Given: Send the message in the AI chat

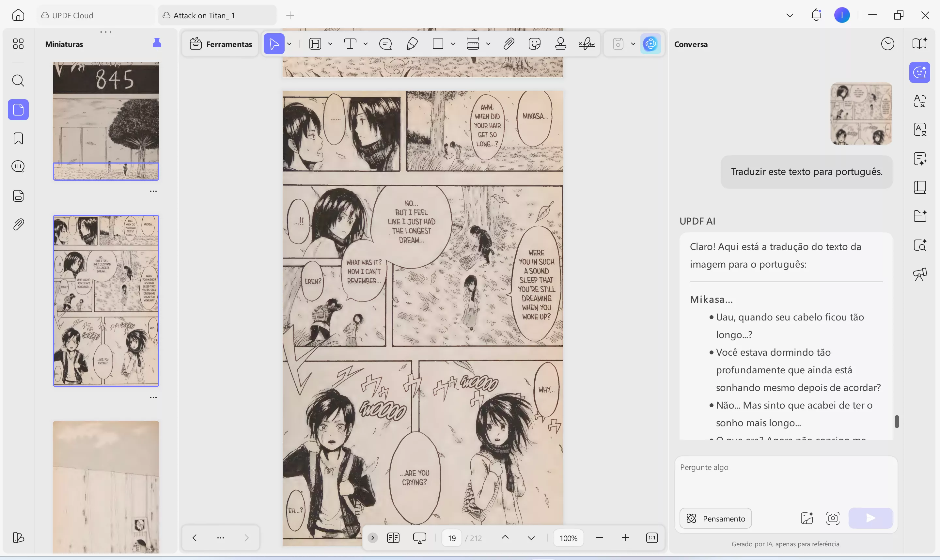Looking at the screenshot, I should click(x=870, y=518).
